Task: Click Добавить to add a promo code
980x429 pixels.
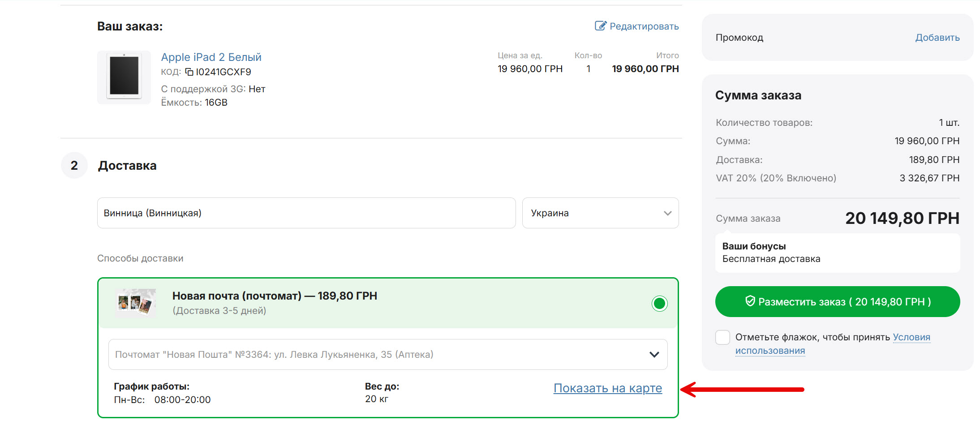Action: point(937,38)
